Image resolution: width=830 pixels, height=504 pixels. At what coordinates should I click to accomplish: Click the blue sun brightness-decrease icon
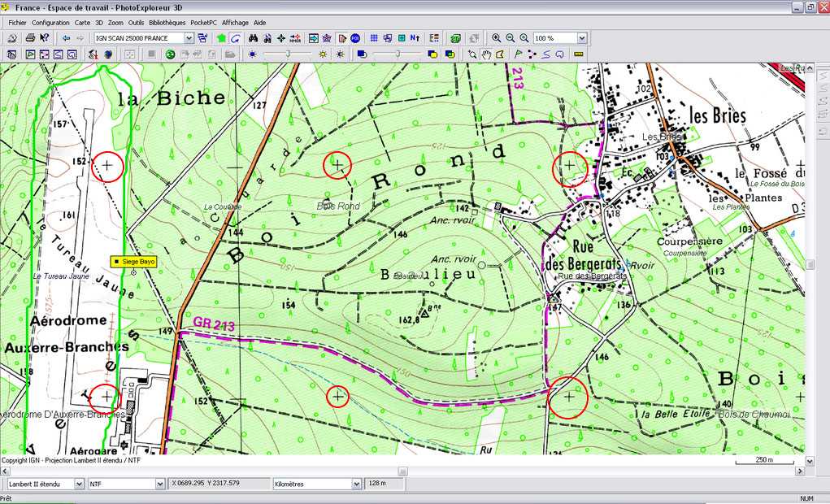253,54
